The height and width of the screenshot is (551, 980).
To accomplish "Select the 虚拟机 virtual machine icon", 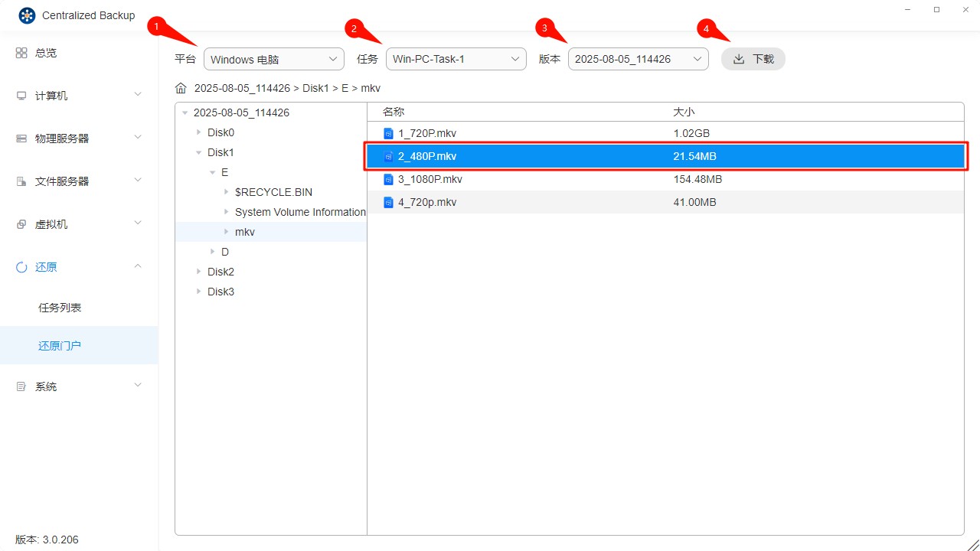I will pyautogui.click(x=21, y=223).
